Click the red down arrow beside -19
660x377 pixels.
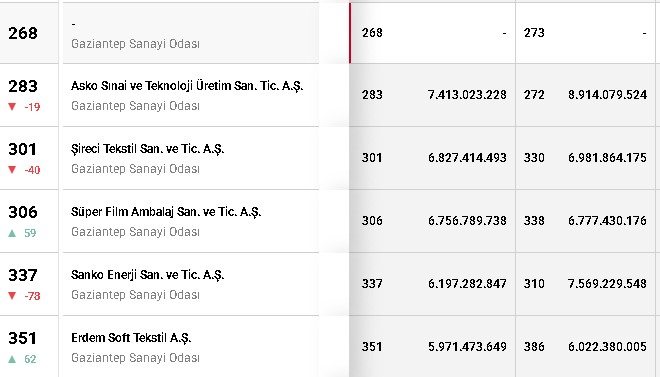(x=12, y=107)
